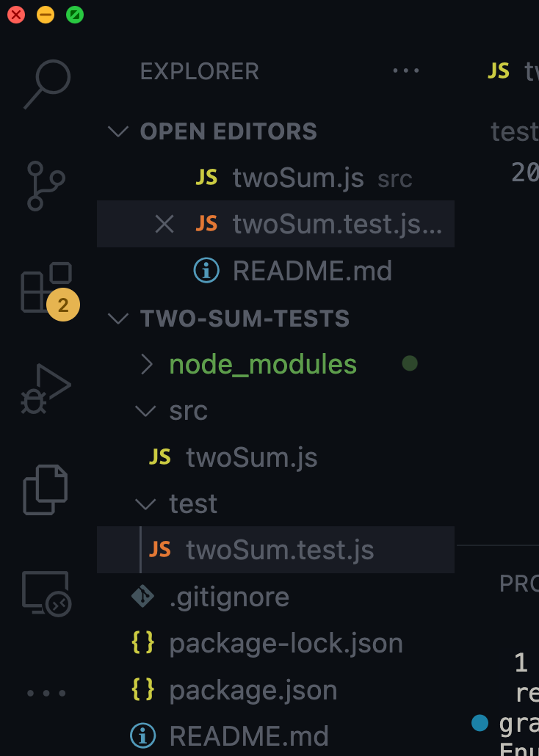Collapse the OPEN EDITORS section

(117, 131)
